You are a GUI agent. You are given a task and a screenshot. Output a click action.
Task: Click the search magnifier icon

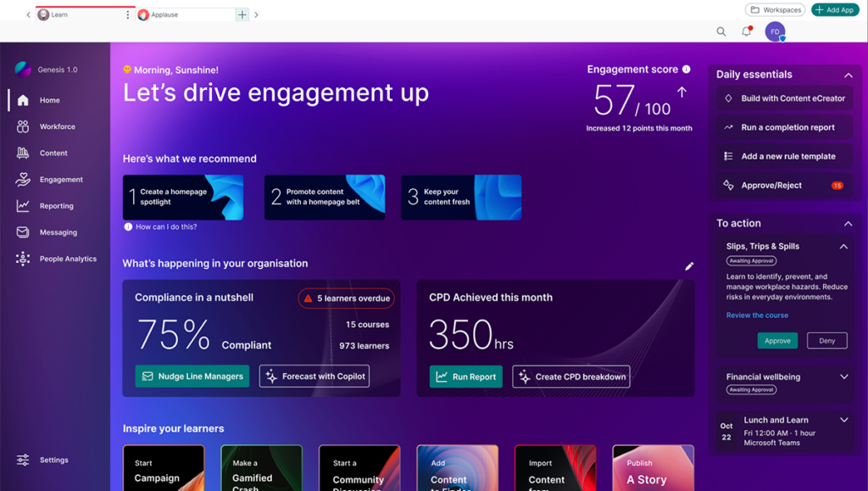coord(721,31)
